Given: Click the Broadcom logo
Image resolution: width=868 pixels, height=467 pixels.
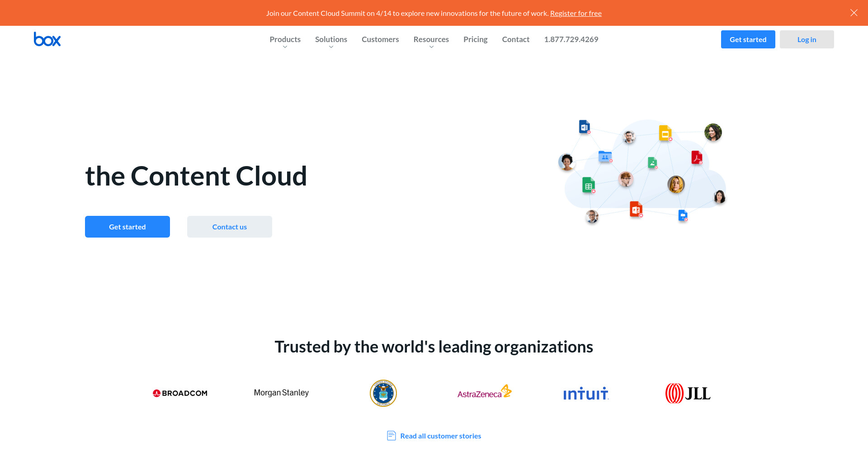Looking at the screenshot, I should pyautogui.click(x=180, y=393).
